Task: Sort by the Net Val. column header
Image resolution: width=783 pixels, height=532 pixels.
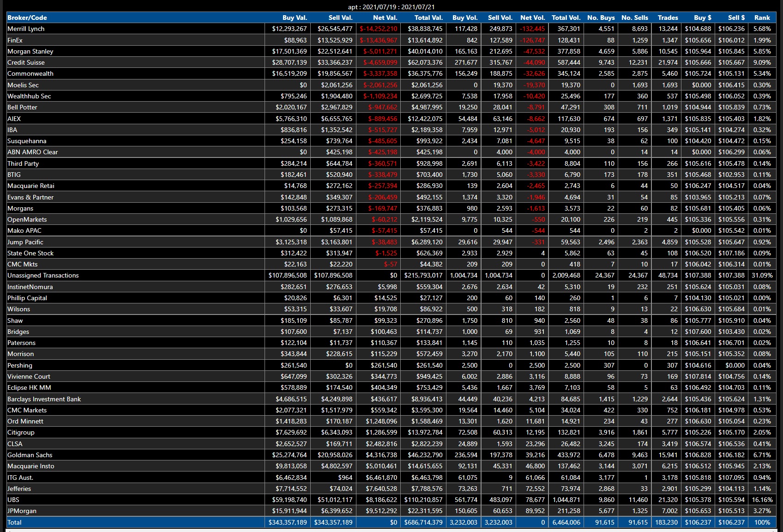Action: (385, 18)
